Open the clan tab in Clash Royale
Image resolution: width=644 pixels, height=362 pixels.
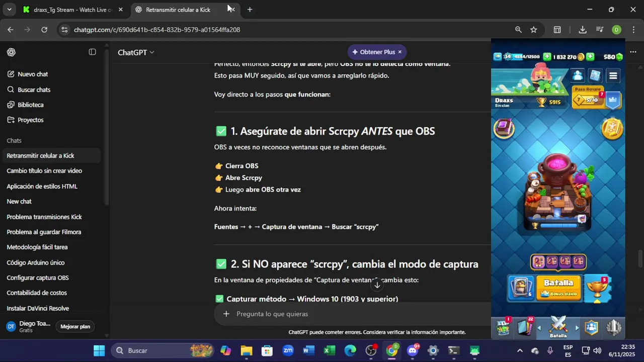(x=592, y=327)
